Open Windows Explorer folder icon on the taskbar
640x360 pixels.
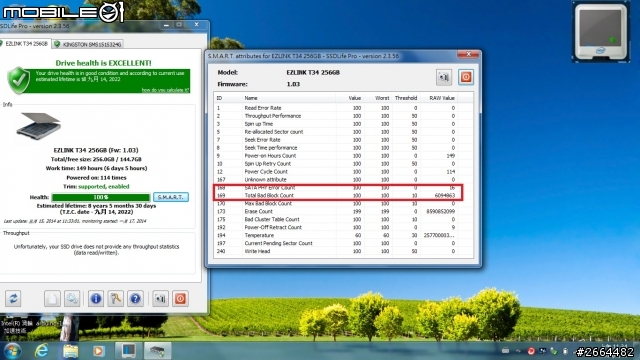click(70, 351)
